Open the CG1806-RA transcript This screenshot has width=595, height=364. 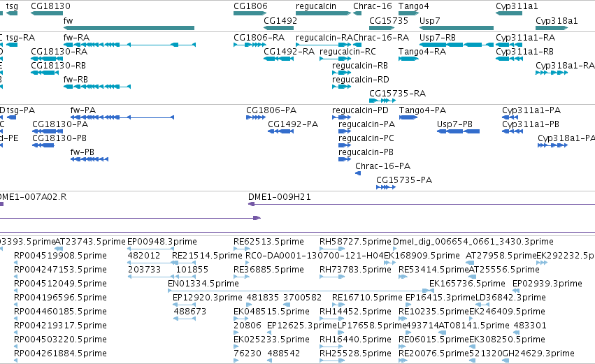click(x=250, y=45)
